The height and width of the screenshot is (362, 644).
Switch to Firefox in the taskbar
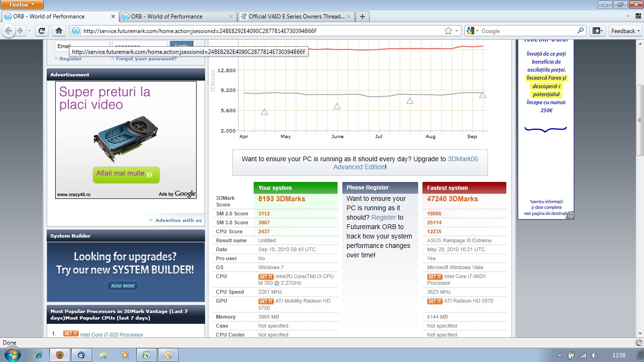pyautogui.click(x=60, y=355)
